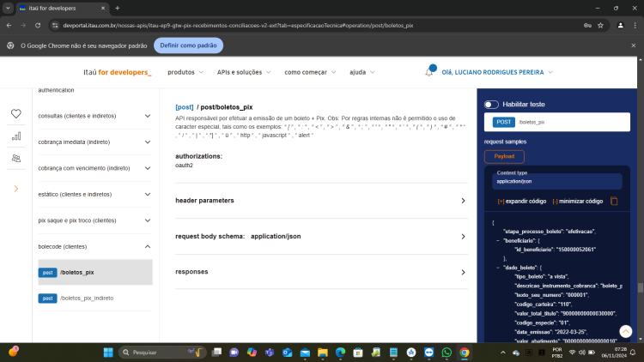Expand responses section
Viewport: 644px width, 362px height.
(x=321, y=272)
